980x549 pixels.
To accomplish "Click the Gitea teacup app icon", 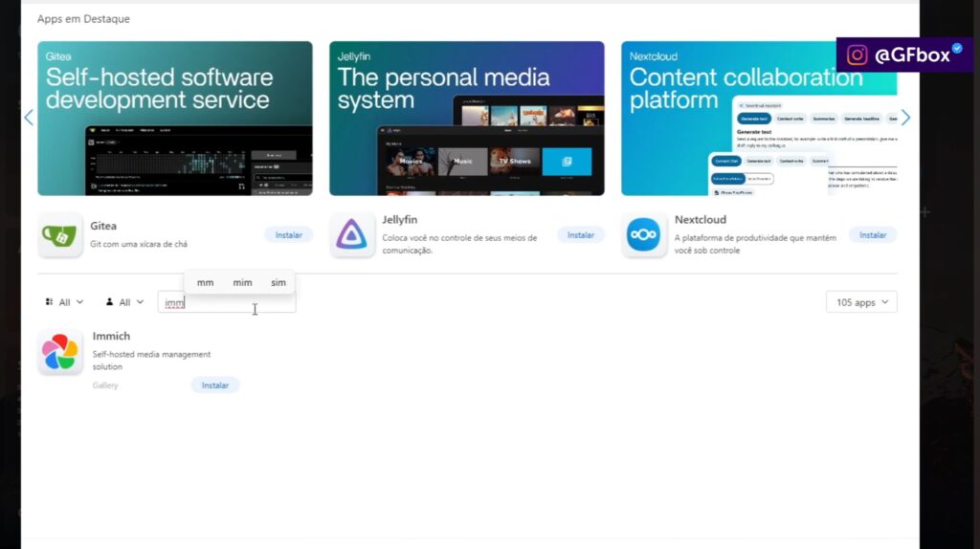I will [x=60, y=235].
